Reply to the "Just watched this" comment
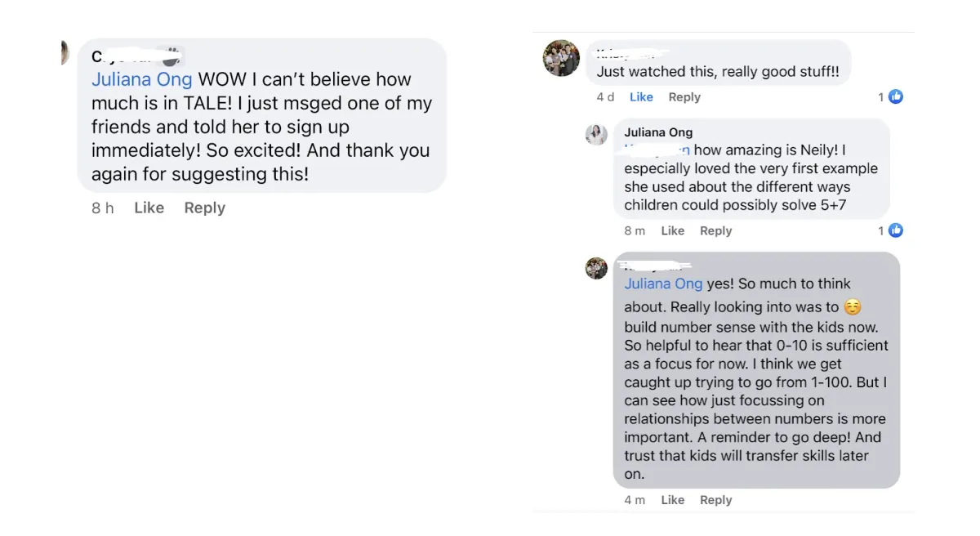The image size is (980, 536). tap(684, 97)
